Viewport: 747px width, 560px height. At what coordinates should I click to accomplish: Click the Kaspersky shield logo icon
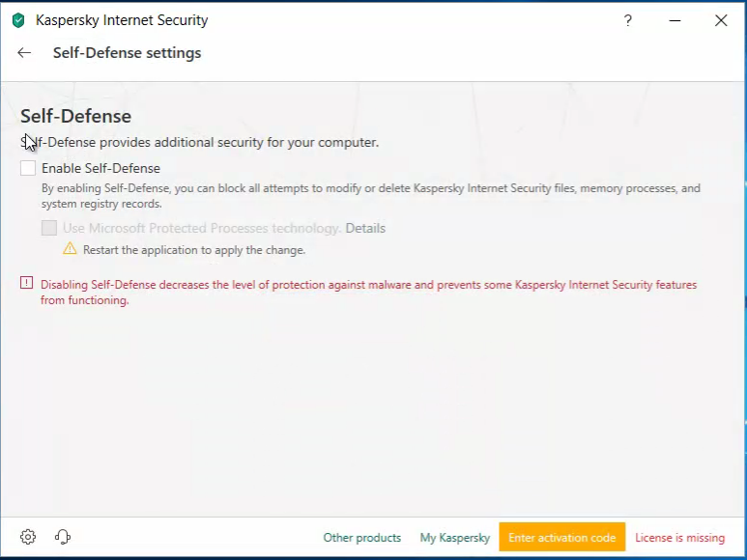click(18, 20)
